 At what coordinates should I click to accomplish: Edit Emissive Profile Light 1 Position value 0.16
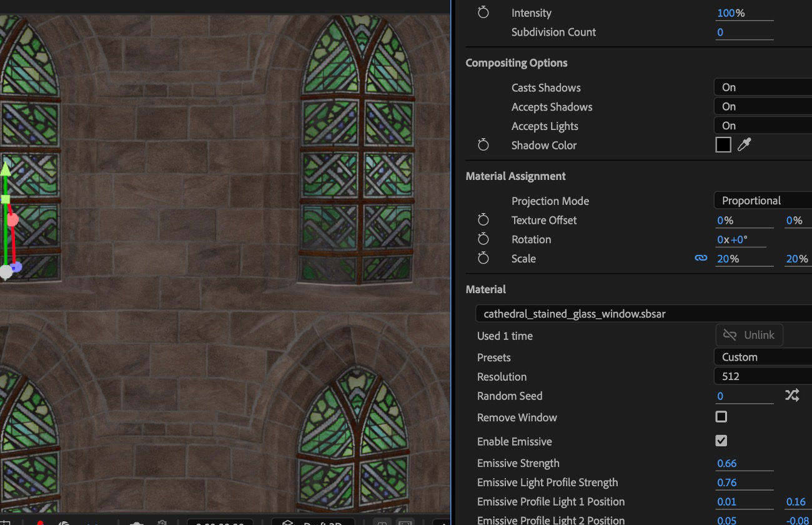tap(796, 502)
